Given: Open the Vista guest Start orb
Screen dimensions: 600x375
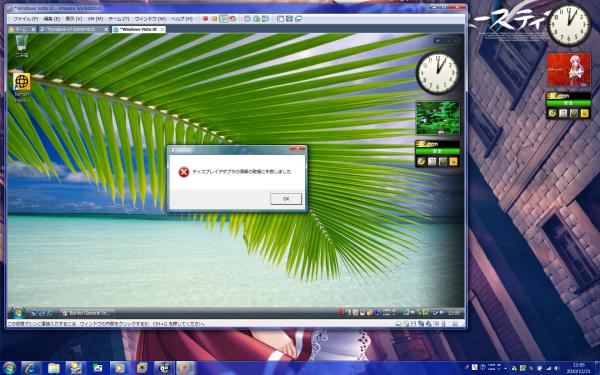Looking at the screenshot, I should point(17,313).
